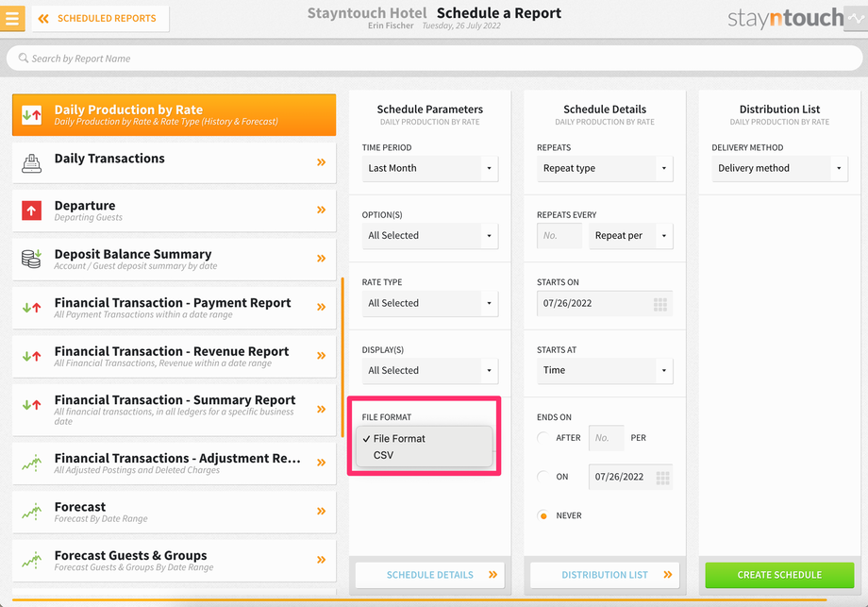Click the Repeats Every number field
Viewport: 868px width, 607px height.
click(x=559, y=236)
